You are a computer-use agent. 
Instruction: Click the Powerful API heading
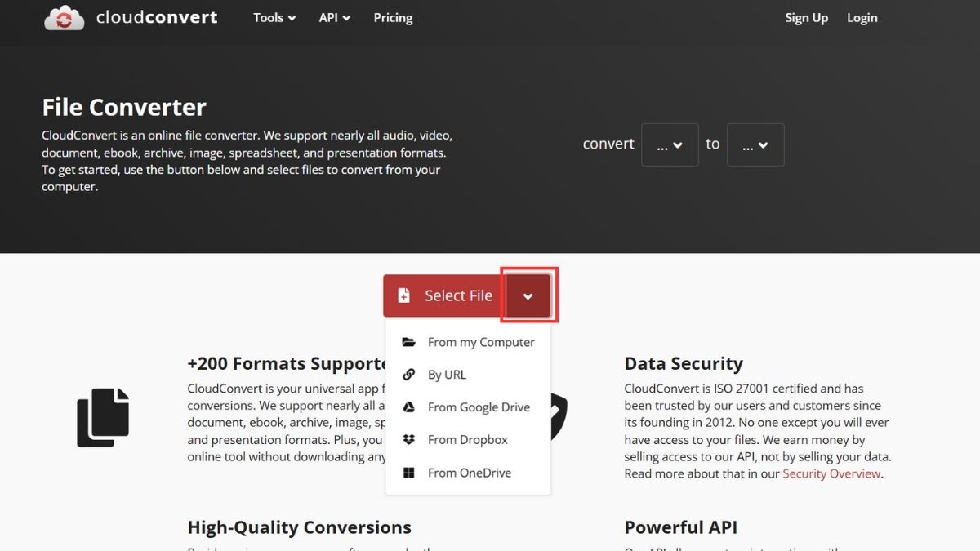(681, 527)
